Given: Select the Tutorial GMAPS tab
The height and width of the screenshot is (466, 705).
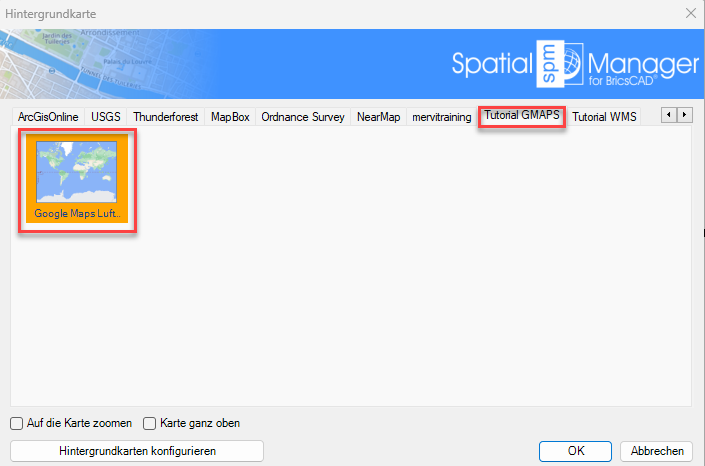Looking at the screenshot, I should pos(522,116).
